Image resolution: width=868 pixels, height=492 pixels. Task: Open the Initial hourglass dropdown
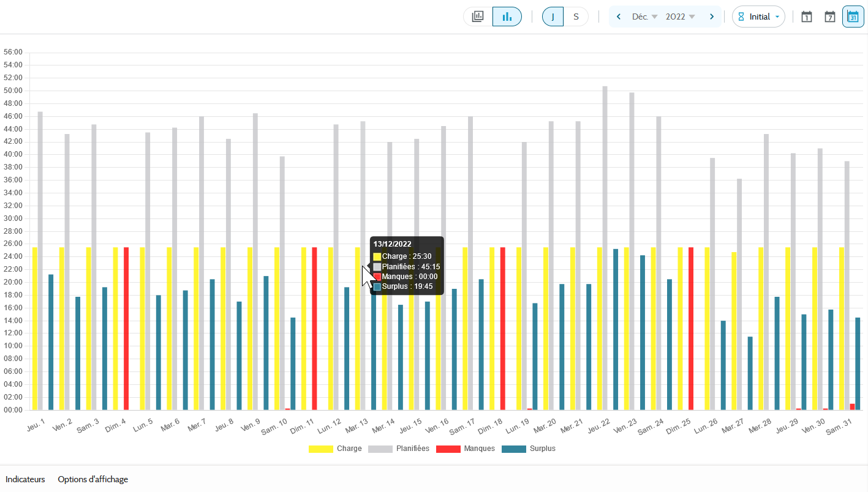[758, 17]
